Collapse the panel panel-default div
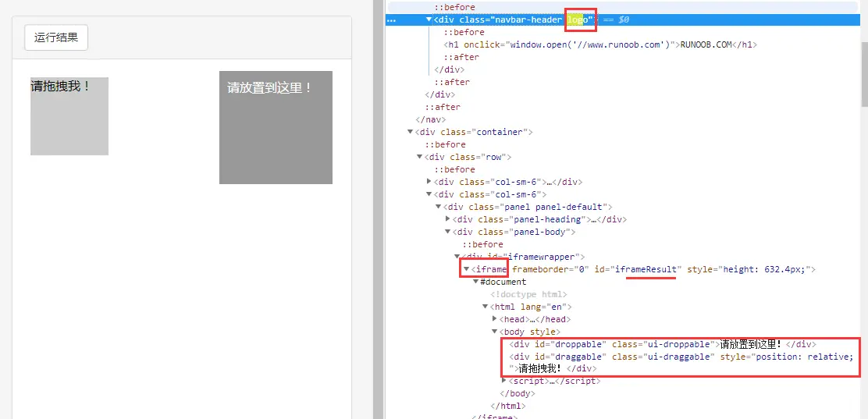 point(439,207)
